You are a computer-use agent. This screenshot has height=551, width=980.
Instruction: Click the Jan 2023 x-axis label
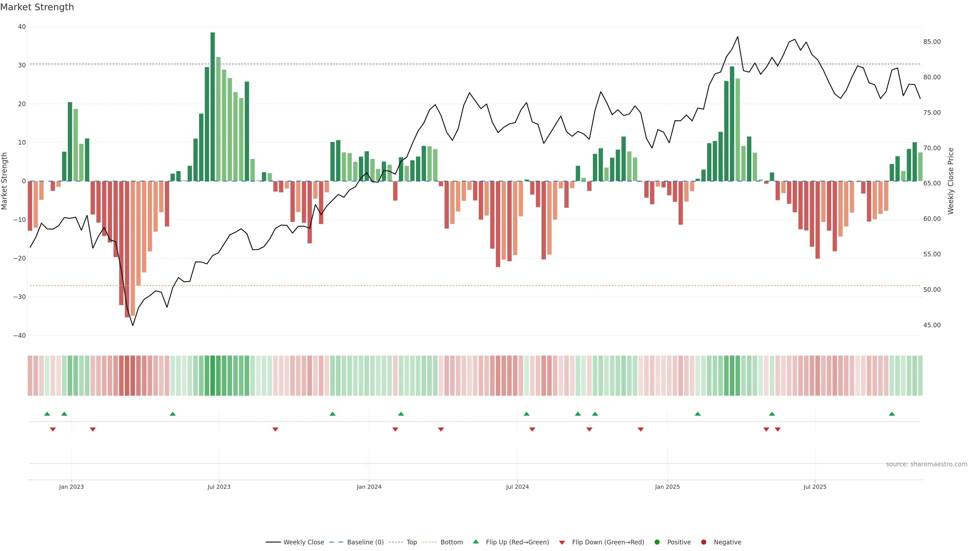(x=71, y=487)
